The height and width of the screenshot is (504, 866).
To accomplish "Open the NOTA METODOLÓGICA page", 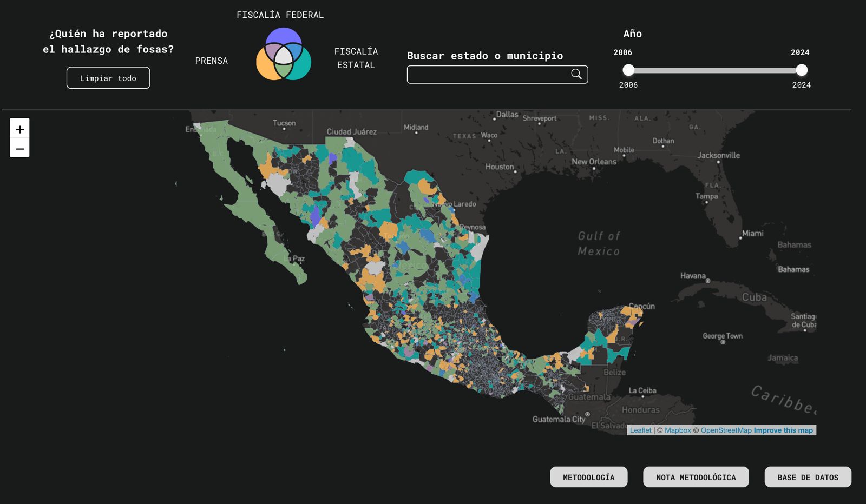I will tap(696, 477).
